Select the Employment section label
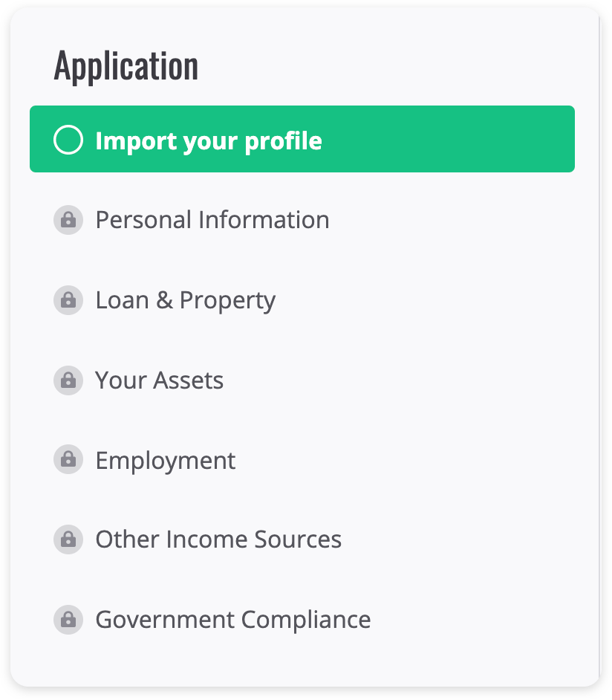The width and height of the screenshot is (612, 700). coord(165,461)
